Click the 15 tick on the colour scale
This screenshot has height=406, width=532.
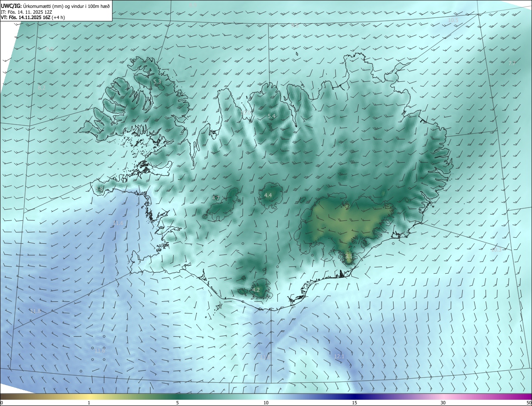(355, 403)
